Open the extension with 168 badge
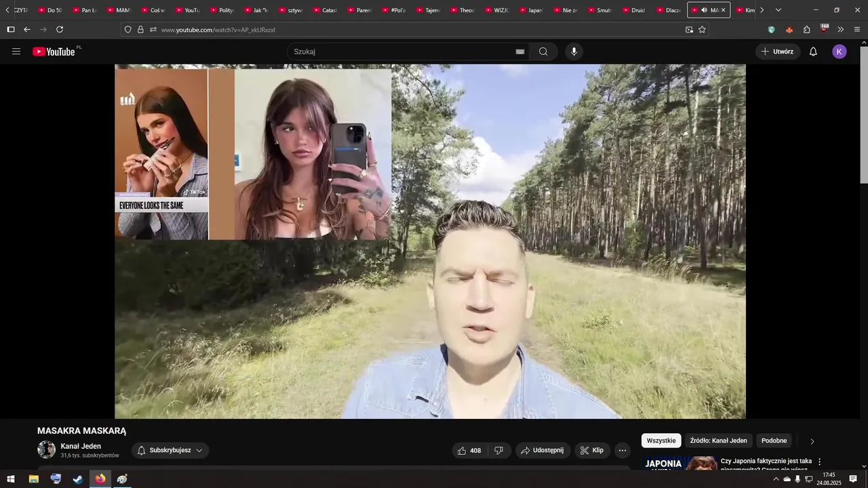 [x=824, y=29]
